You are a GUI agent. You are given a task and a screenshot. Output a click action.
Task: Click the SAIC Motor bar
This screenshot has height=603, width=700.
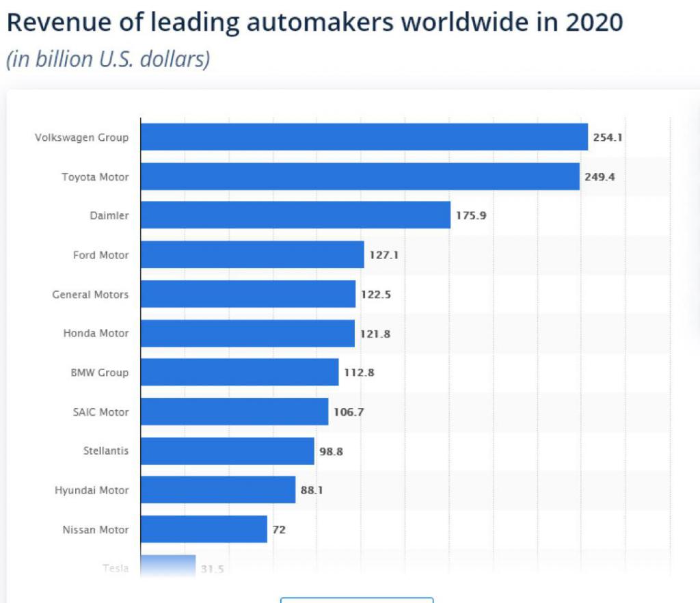[x=234, y=412]
